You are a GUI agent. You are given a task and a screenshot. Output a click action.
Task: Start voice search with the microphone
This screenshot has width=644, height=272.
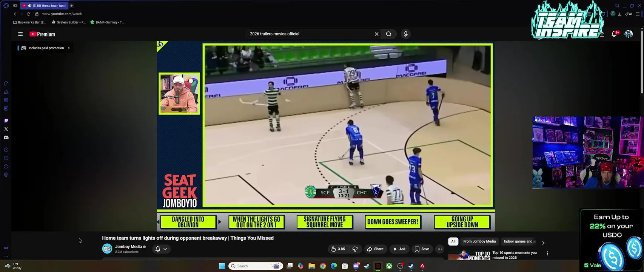406,34
